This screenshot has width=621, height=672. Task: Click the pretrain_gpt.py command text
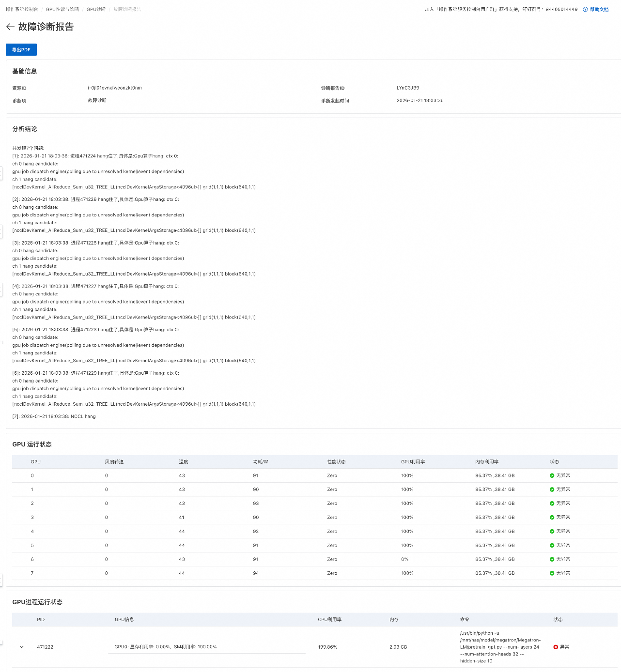tap(500, 647)
